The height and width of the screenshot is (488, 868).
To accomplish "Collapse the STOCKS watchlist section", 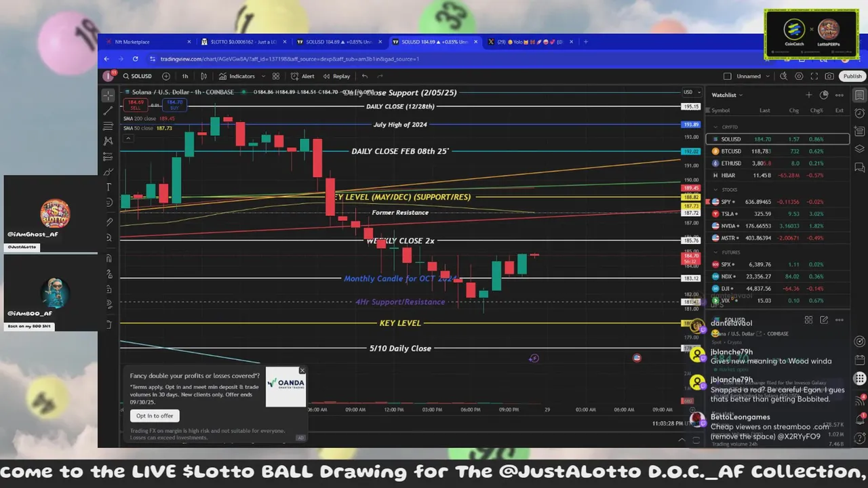I will [x=715, y=190].
